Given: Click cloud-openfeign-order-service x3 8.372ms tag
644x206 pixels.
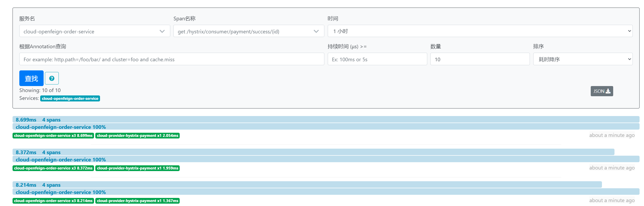Looking at the screenshot, I should 53,168.
